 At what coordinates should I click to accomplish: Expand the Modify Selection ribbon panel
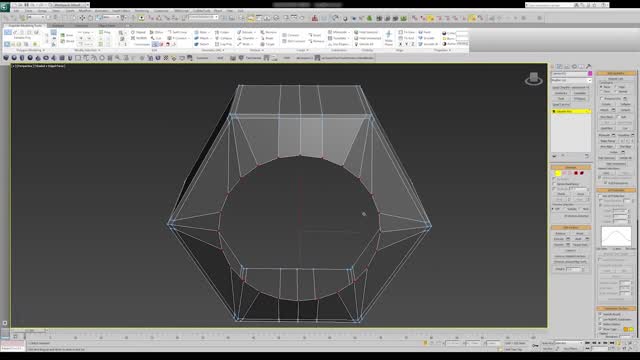tap(87, 50)
